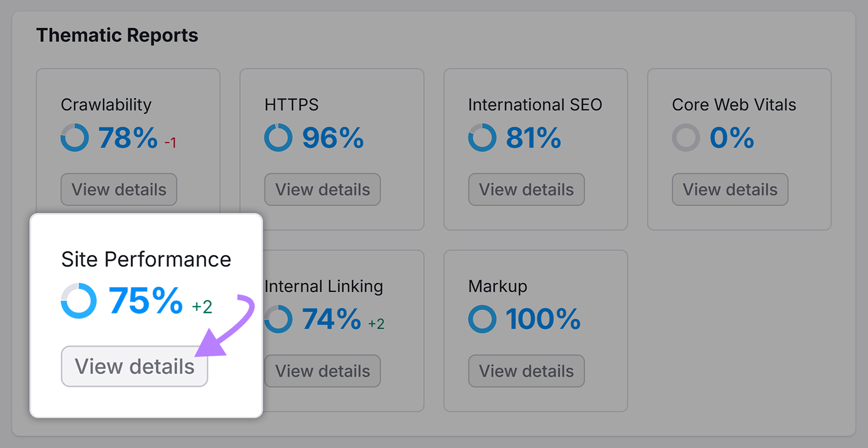
Task: Open details for the Crawlability report
Action: [118, 189]
